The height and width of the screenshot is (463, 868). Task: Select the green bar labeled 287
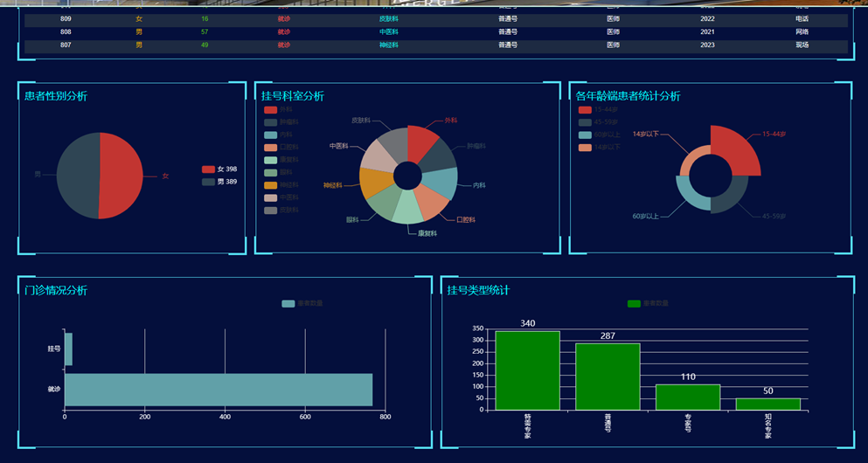pyautogui.click(x=608, y=377)
